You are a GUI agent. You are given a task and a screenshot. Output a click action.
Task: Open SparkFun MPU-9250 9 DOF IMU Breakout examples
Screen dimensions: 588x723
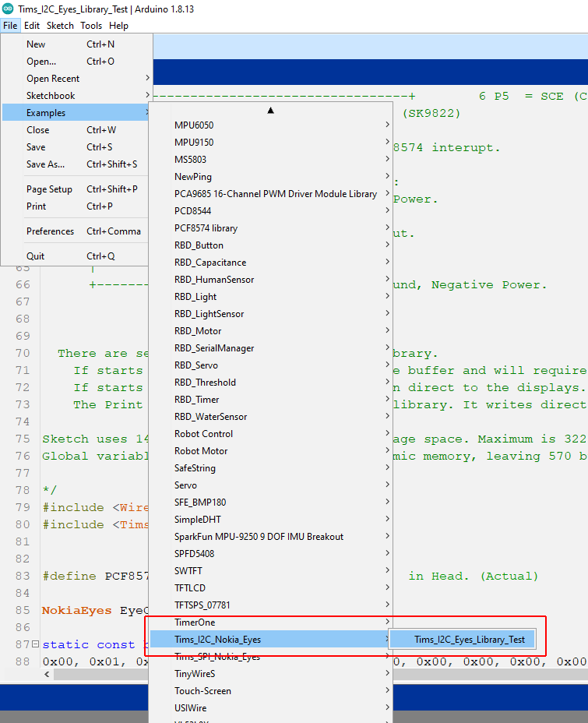coord(270,537)
